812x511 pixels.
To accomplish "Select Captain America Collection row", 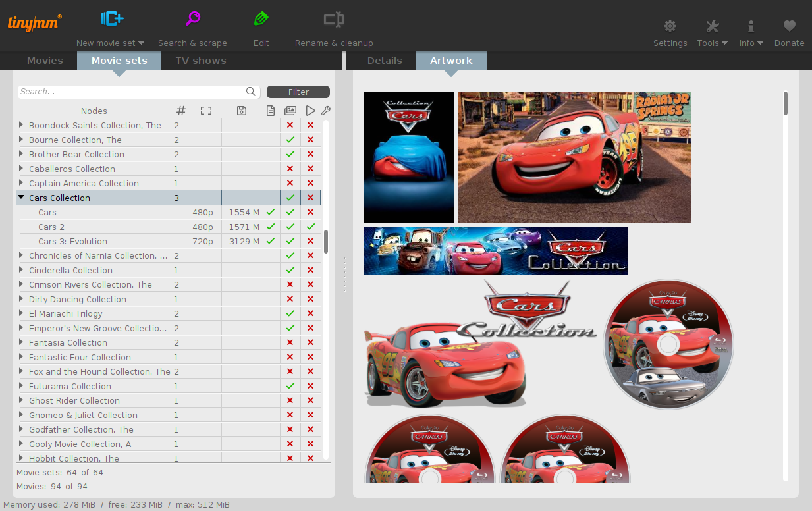I will [x=169, y=183].
